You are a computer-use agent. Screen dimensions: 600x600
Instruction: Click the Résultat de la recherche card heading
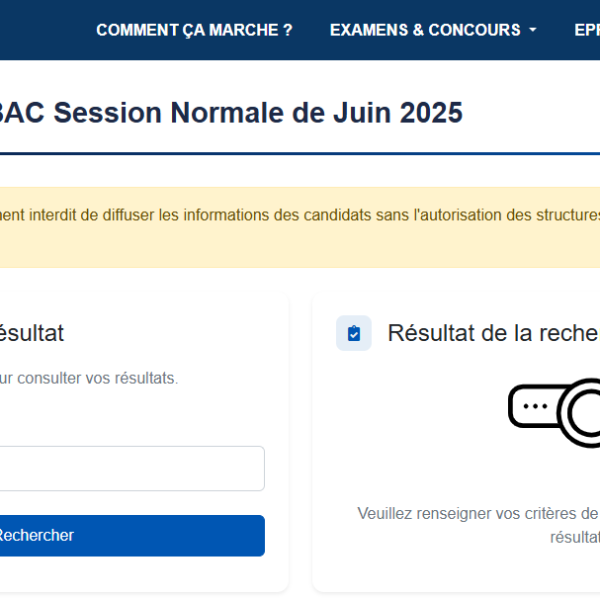tap(494, 333)
